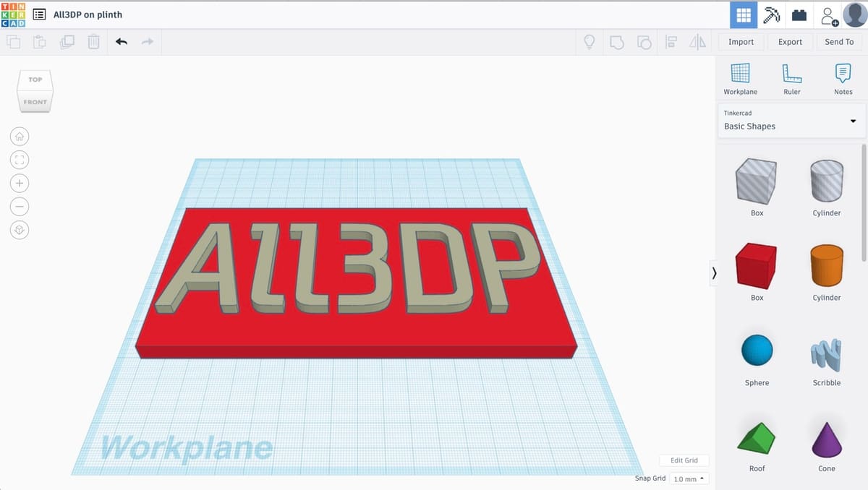The image size is (868, 490).
Task: Toggle orthographic/perspective view button
Action: point(20,230)
